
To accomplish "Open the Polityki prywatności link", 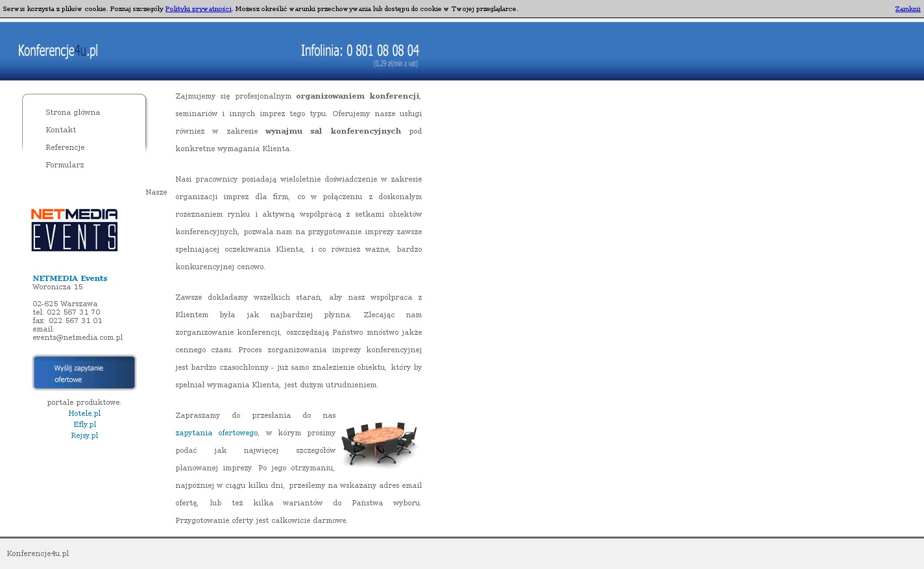I will coord(198,9).
